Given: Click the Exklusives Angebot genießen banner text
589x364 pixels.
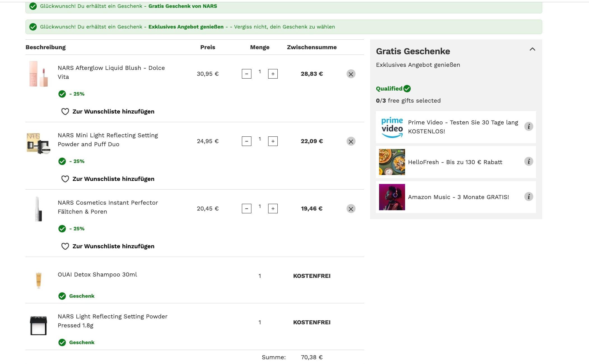Looking at the screenshot, I should (x=186, y=27).
